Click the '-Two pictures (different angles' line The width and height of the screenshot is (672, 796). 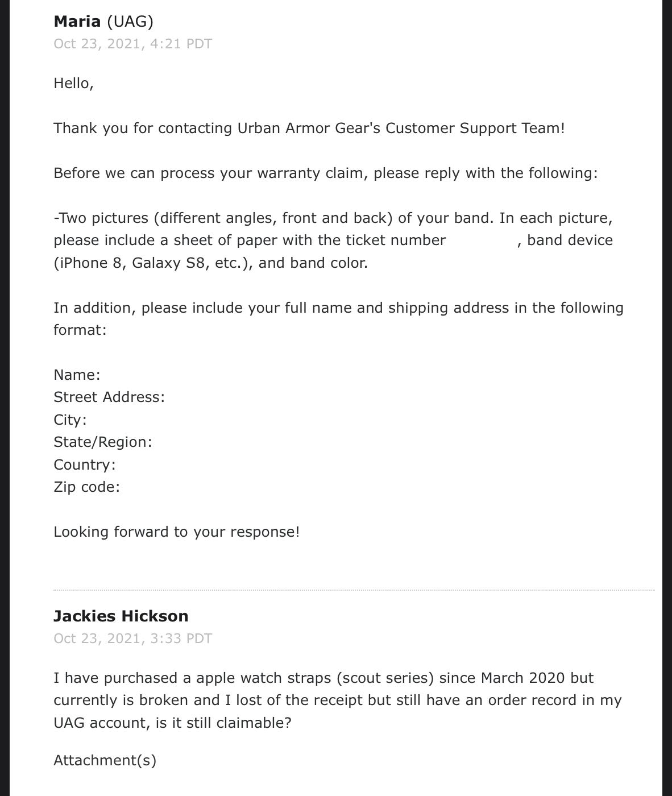point(333,218)
